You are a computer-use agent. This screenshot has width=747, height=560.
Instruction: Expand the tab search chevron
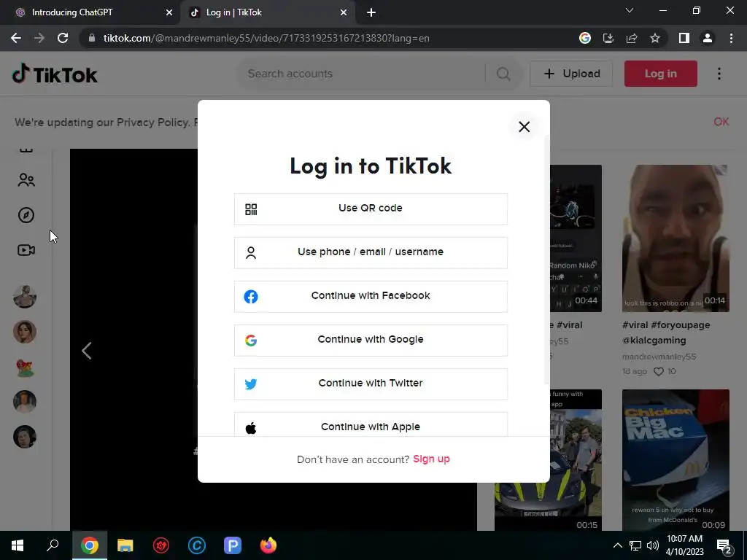tap(630, 10)
